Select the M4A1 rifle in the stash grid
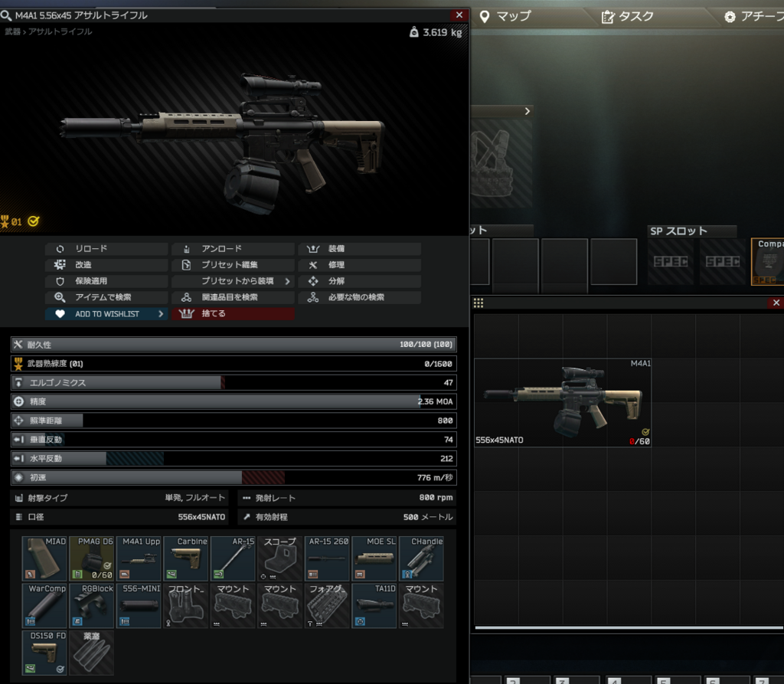This screenshot has height=684, width=784. tap(563, 402)
